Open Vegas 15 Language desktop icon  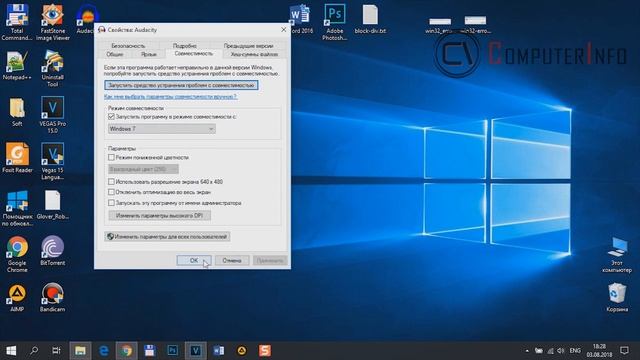(53, 161)
